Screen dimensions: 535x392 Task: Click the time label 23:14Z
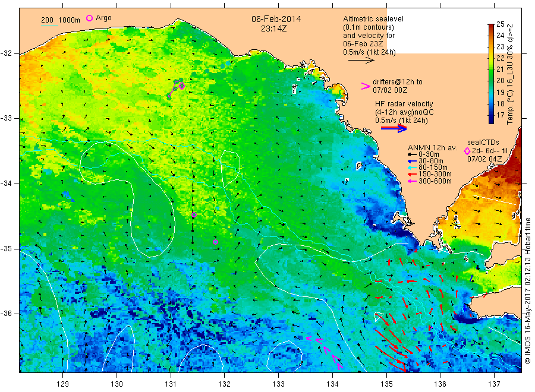point(273,29)
